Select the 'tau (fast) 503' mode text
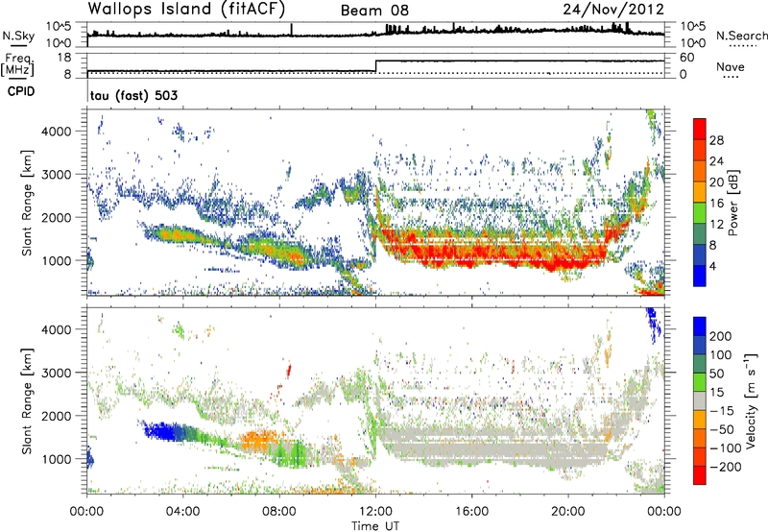Viewport: 768px width, 532px height. tap(133, 95)
